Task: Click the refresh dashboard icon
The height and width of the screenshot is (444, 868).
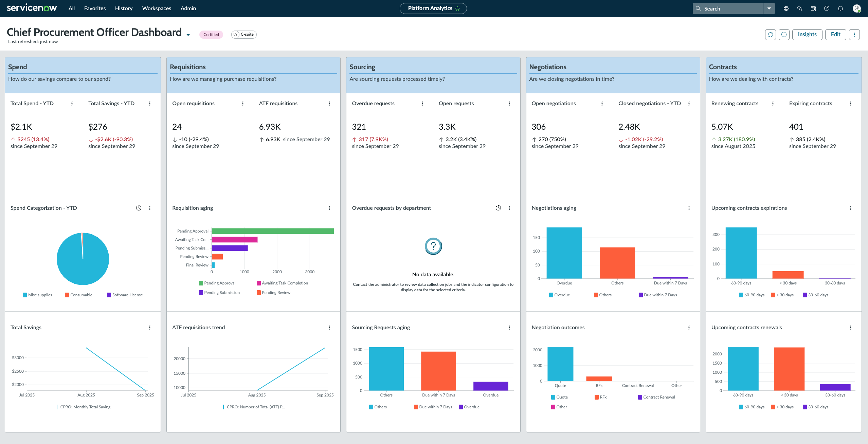Action: (770, 35)
